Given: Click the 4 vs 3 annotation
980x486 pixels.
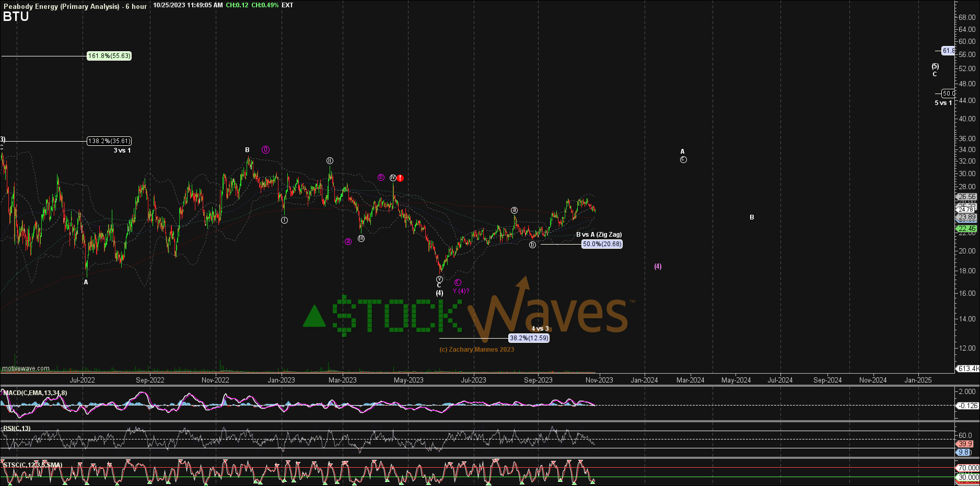Looking at the screenshot, I should 540,329.
